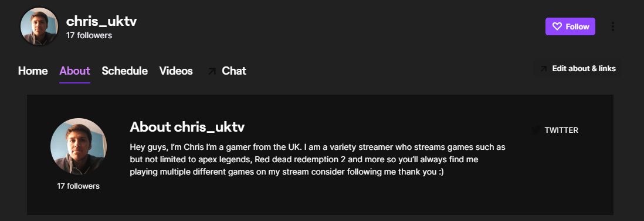This screenshot has height=221, width=644.
Task: Click the arrow icon beside Edit about & links
Action: tap(543, 69)
